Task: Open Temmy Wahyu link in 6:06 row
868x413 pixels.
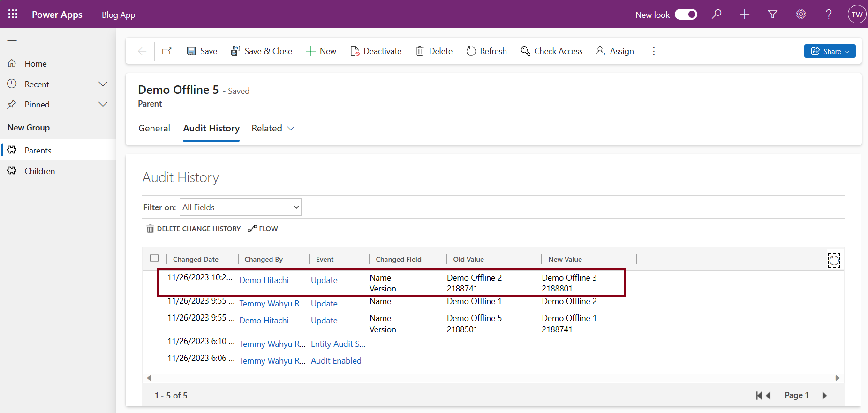Action: [272, 361]
